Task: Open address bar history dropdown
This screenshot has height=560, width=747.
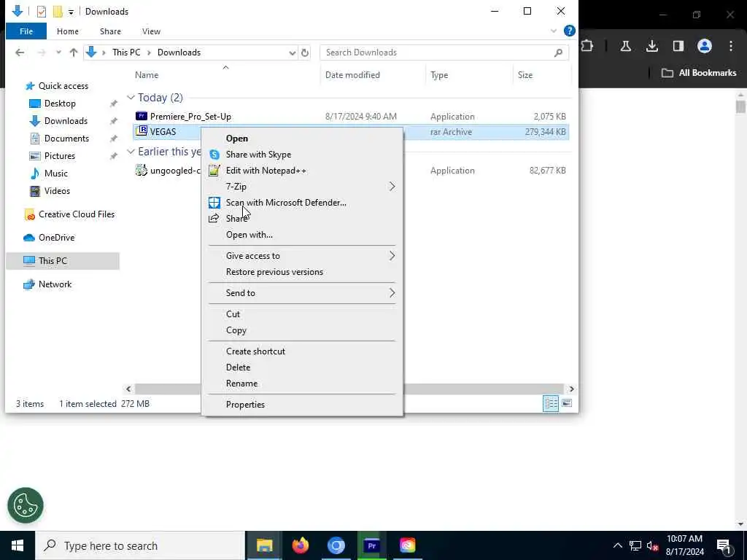Action: 292,52
